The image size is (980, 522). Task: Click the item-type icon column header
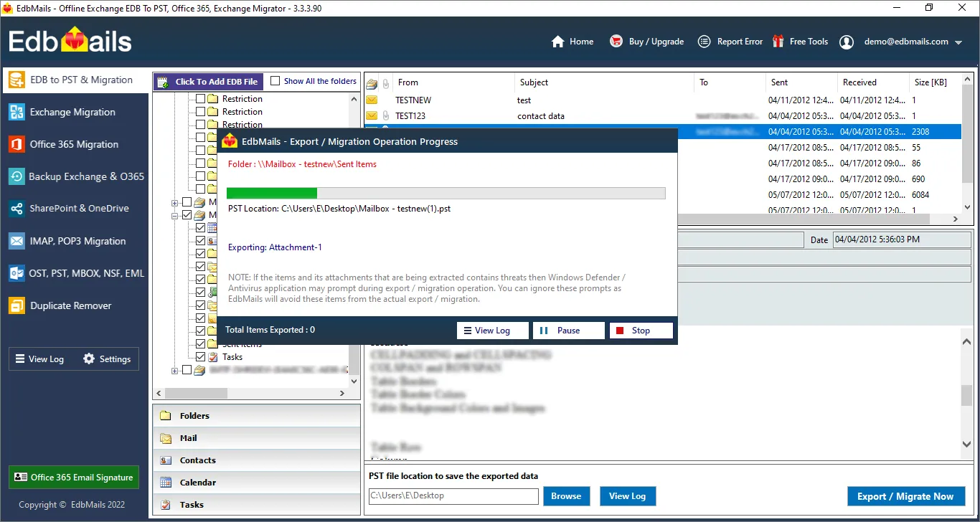tap(372, 83)
